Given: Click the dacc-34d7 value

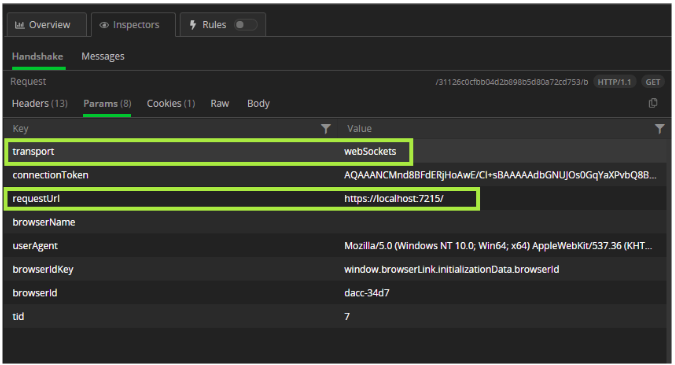Looking at the screenshot, I should (367, 293).
